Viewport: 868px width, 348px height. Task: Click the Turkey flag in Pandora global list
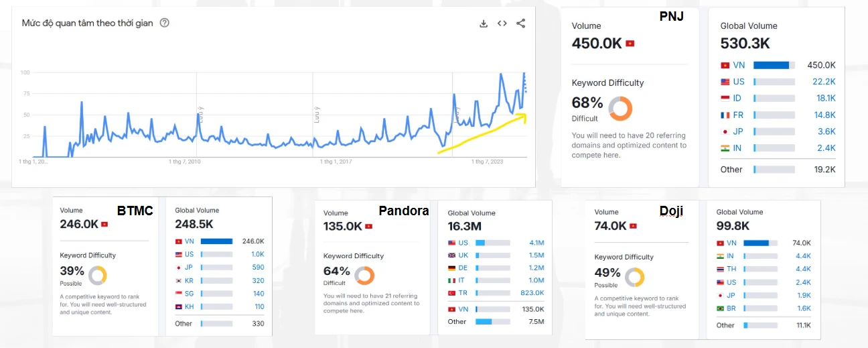pyautogui.click(x=452, y=293)
